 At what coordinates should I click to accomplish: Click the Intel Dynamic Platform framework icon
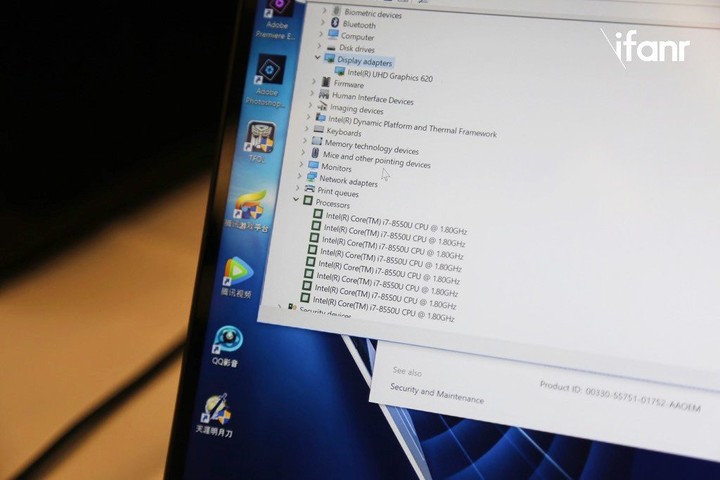pos(321,118)
